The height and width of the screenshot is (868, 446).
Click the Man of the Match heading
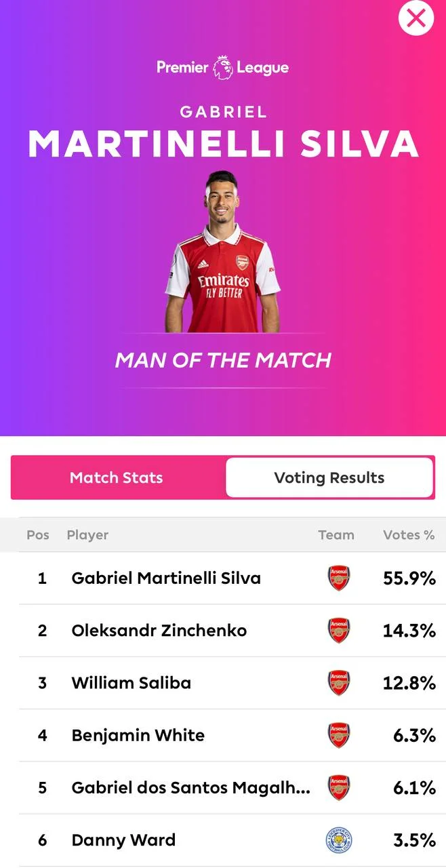point(223,360)
